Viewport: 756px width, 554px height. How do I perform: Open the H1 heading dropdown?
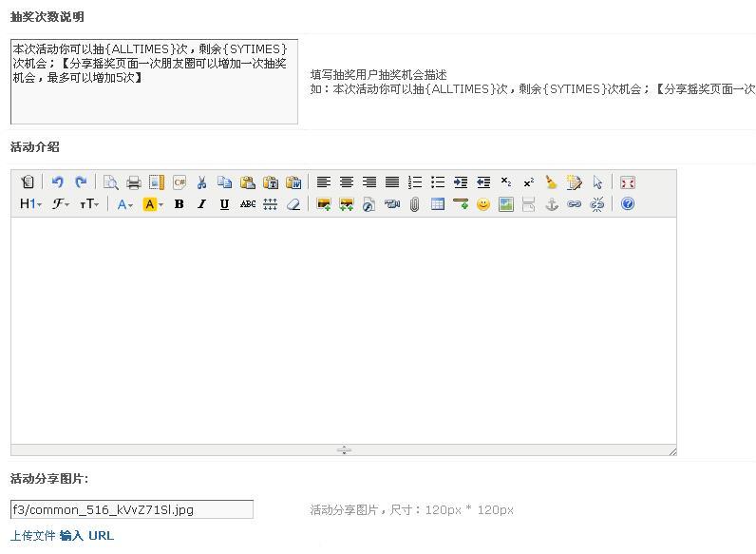click(x=30, y=204)
